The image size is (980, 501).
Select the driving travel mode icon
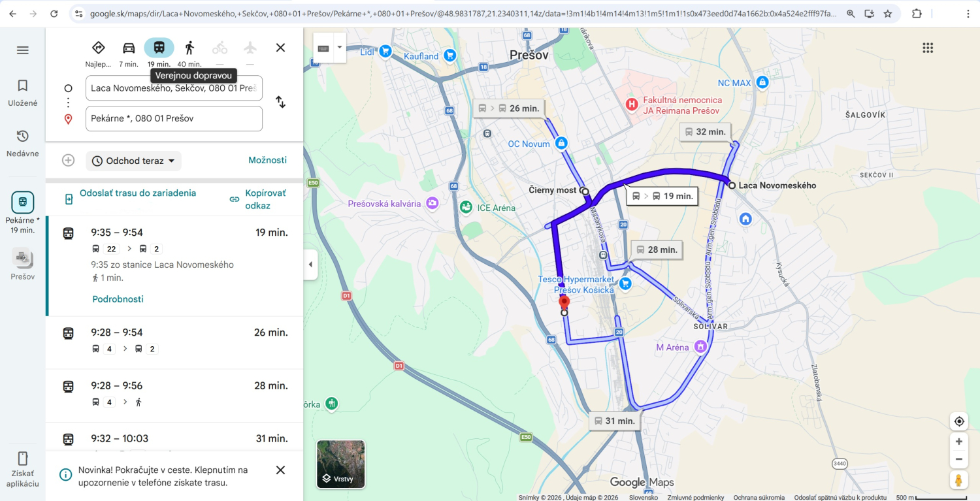129,48
